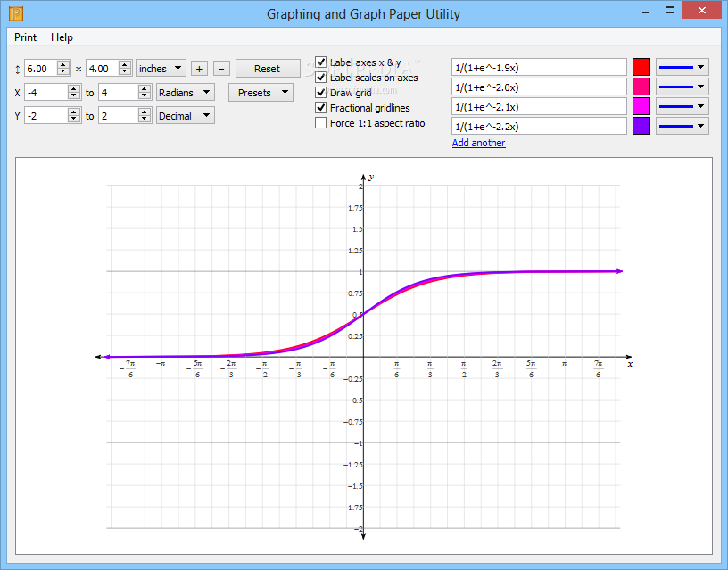Decrease X maximum with down spinner
Viewport: 728px width, 570px height.
[145, 96]
